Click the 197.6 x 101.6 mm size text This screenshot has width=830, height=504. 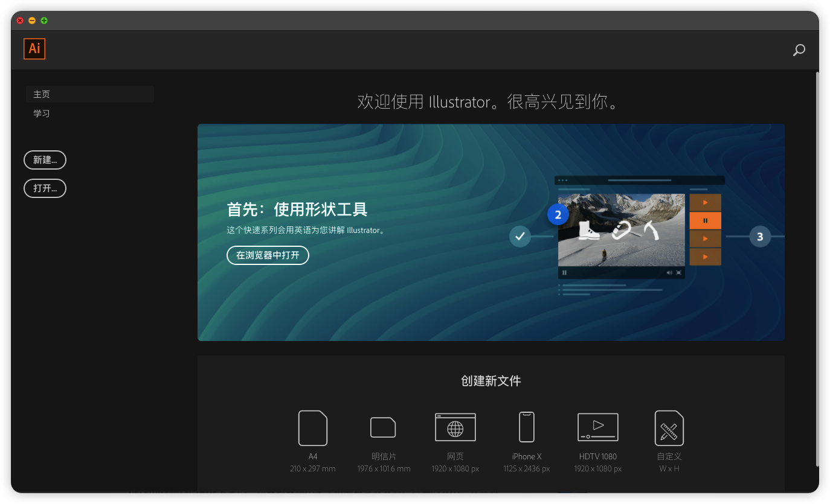coord(384,469)
